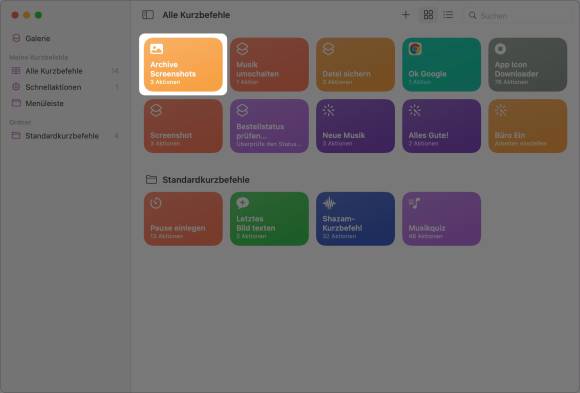Open Standardkurzbefehle folder in sidebar
Viewport: 580px width, 393px height.
(x=65, y=136)
